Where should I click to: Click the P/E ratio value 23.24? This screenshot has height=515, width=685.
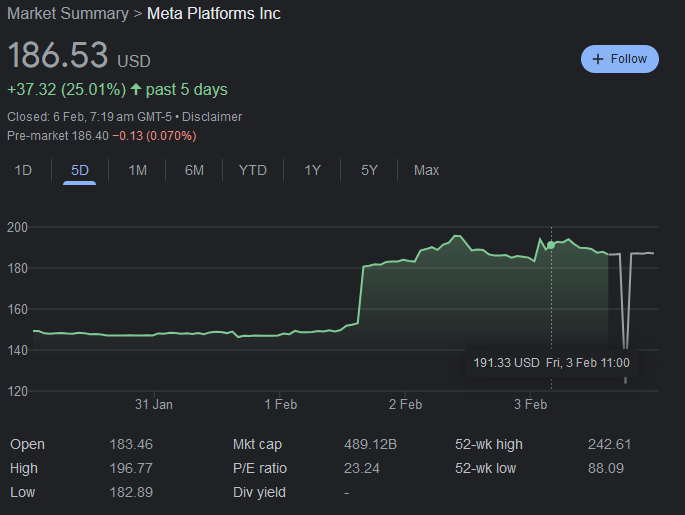[x=361, y=468]
